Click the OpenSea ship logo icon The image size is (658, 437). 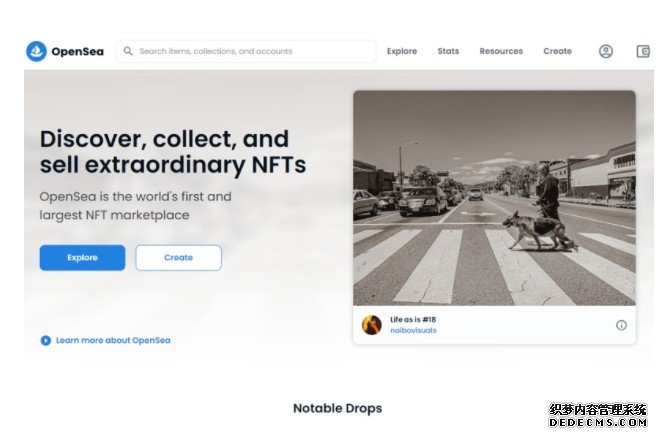point(37,51)
